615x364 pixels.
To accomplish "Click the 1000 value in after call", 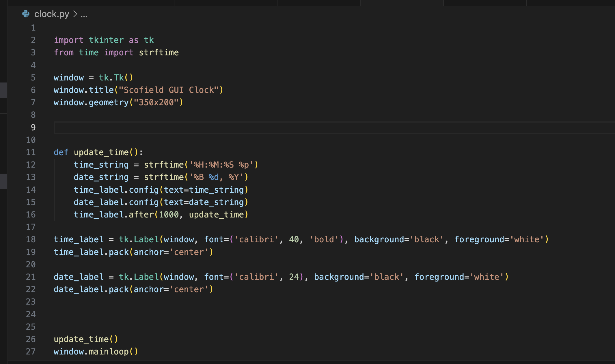I will point(169,215).
